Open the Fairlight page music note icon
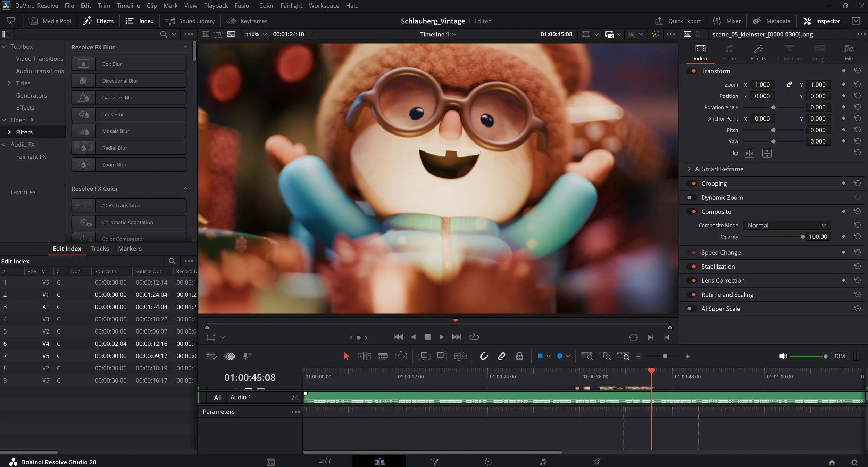Viewport: 868px width, 467px height. pos(542,462)
